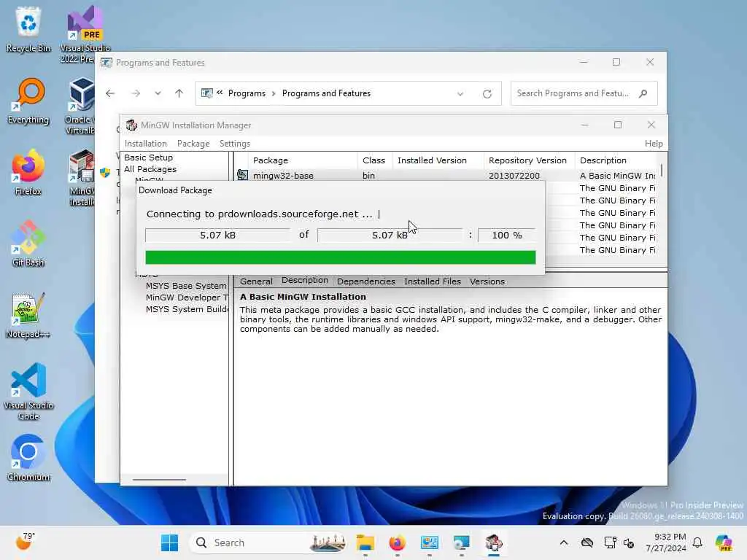
Task: Open the Installation menu
Action: [146, 144]
